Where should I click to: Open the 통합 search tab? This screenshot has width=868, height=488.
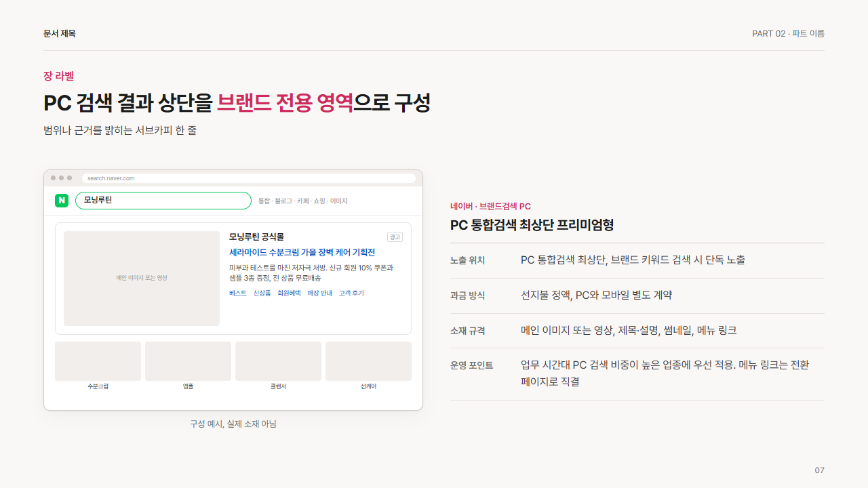(264, 201)
